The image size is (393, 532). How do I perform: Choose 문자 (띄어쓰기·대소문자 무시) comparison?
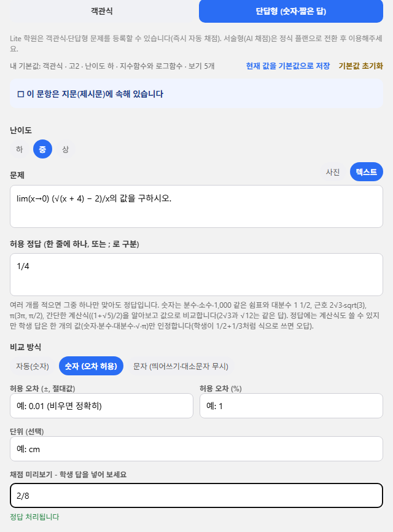tap(181, 366)
